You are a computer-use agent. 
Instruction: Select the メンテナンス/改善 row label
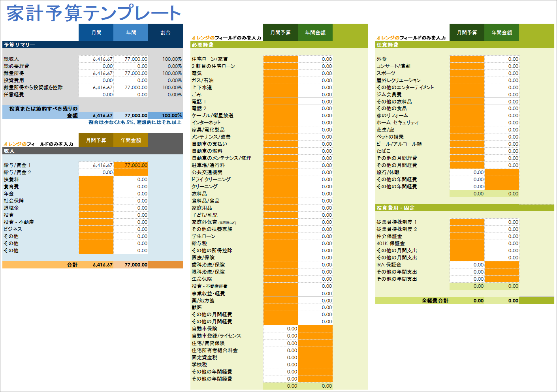(211, 137)
